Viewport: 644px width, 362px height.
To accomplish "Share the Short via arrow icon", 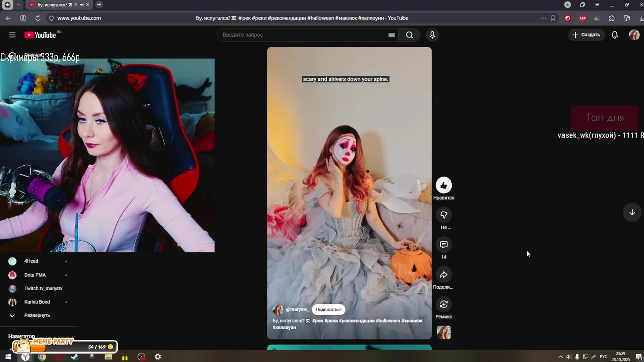I will tap(444, 275).
